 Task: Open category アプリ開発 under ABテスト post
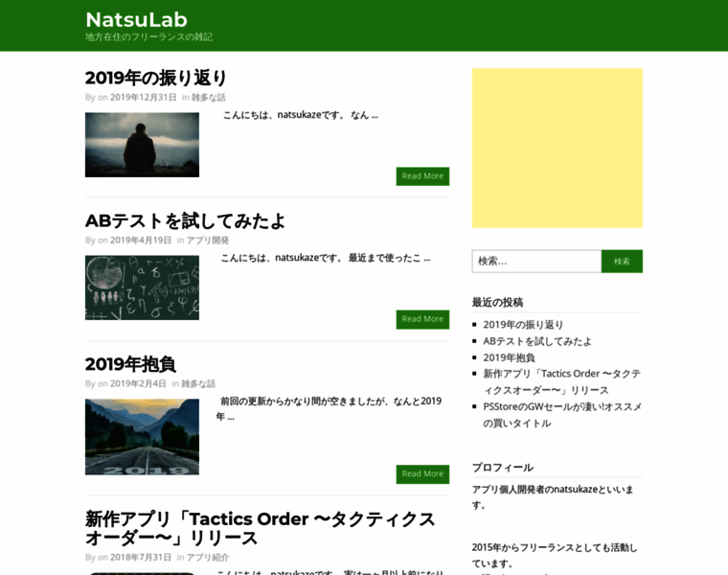[208, 241]
